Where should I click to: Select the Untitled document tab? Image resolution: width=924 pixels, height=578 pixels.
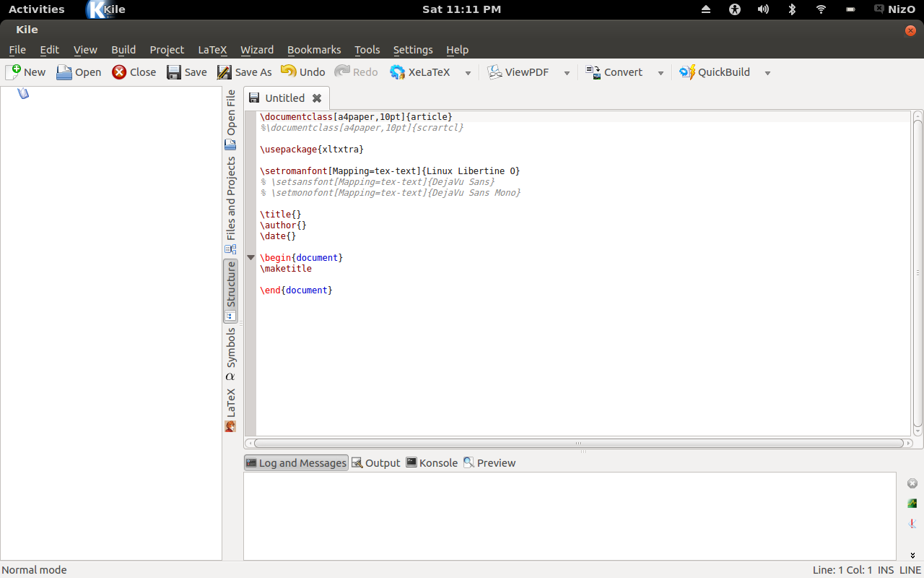[286, 98]
